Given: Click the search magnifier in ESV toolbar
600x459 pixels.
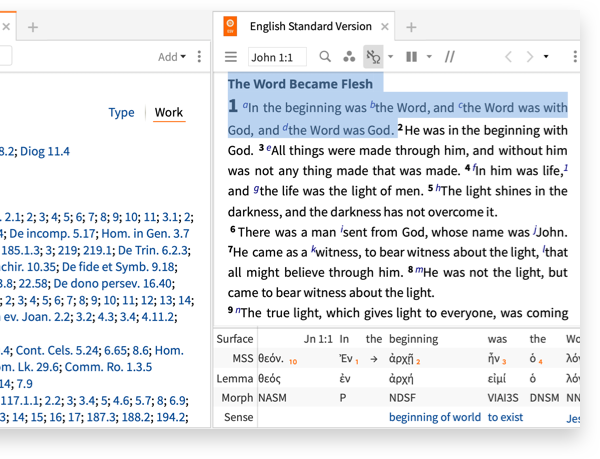Looking at the screenshot, I should (x=325, y=57).
